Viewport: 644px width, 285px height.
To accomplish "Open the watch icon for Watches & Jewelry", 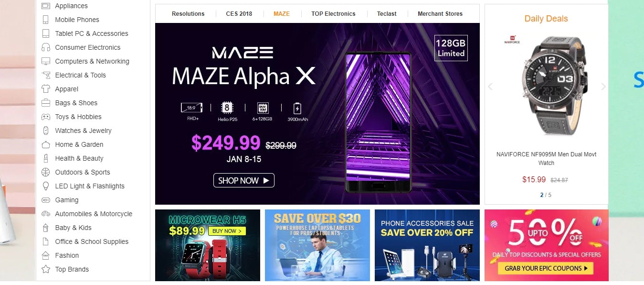I will 46,131.
